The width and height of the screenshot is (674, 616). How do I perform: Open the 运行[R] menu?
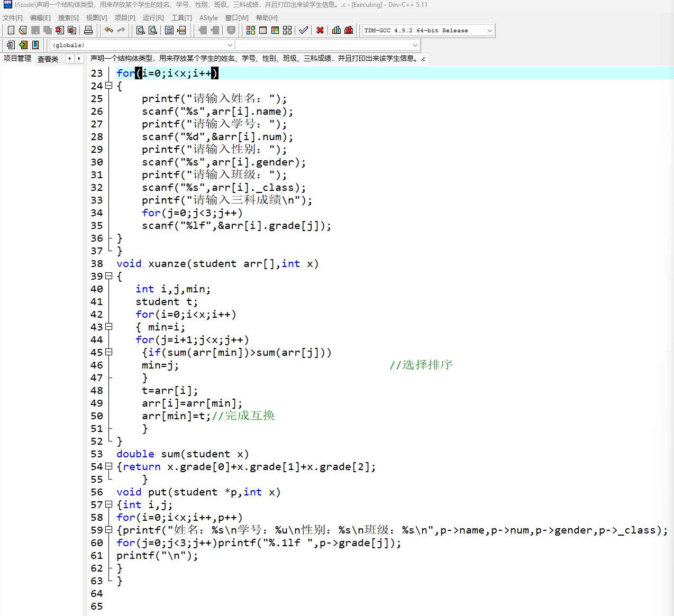coord(153,17)
